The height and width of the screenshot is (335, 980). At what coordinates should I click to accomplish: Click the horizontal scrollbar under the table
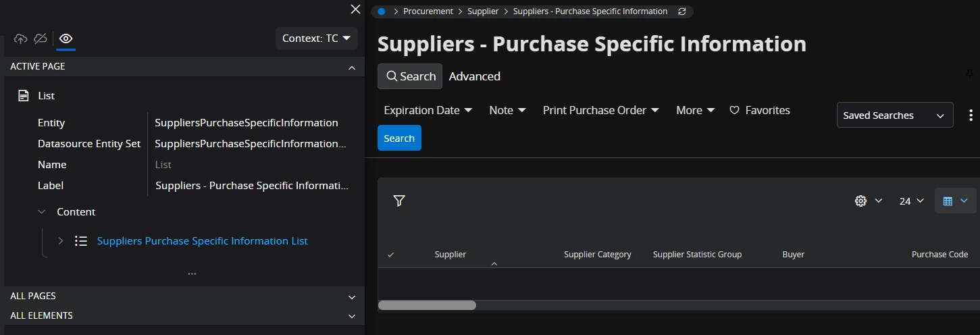point(427,305)
